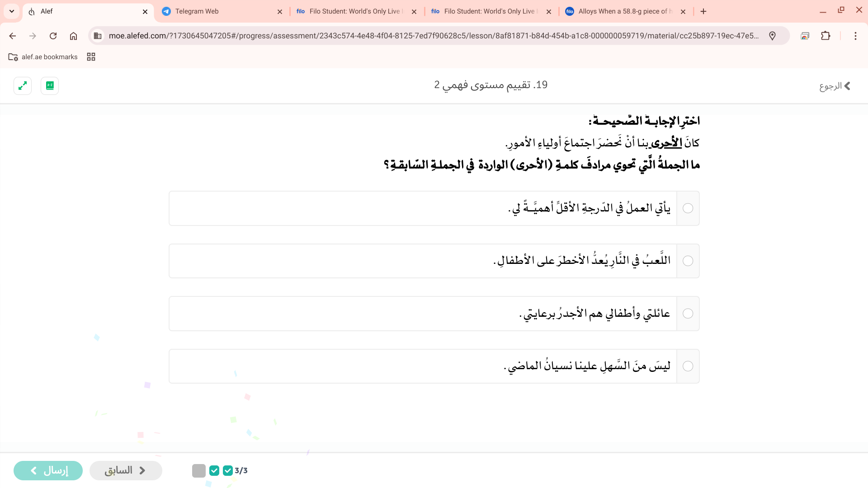Click the site info icon beside URL
This screenshot has height=488, width=868.
pyautogui.click(x=98, y=36)
